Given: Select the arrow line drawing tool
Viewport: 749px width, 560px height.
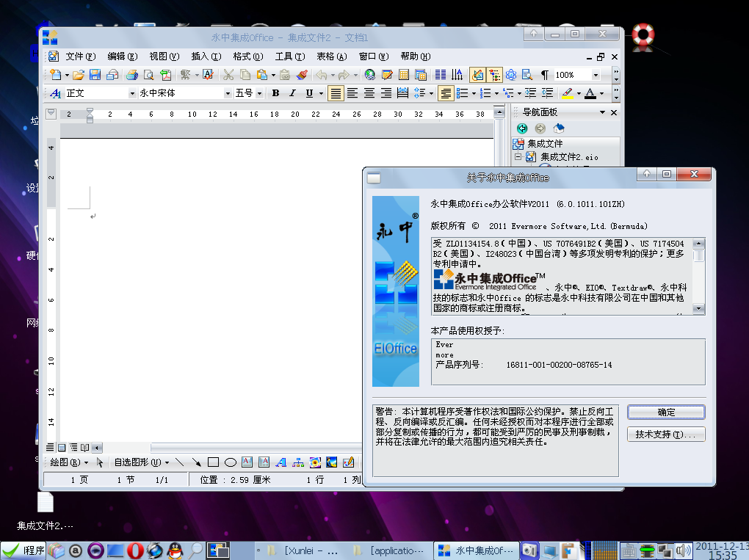Looking at the screenshot, I should (196, 462).
